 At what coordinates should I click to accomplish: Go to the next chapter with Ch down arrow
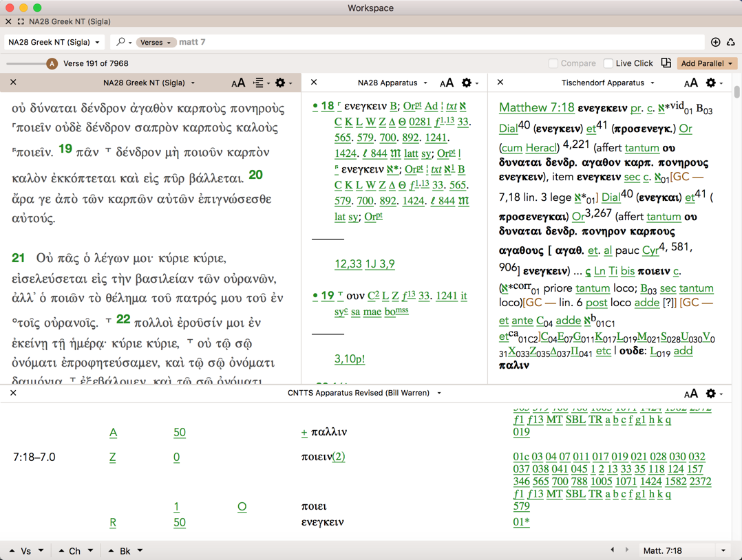[90, 550]
